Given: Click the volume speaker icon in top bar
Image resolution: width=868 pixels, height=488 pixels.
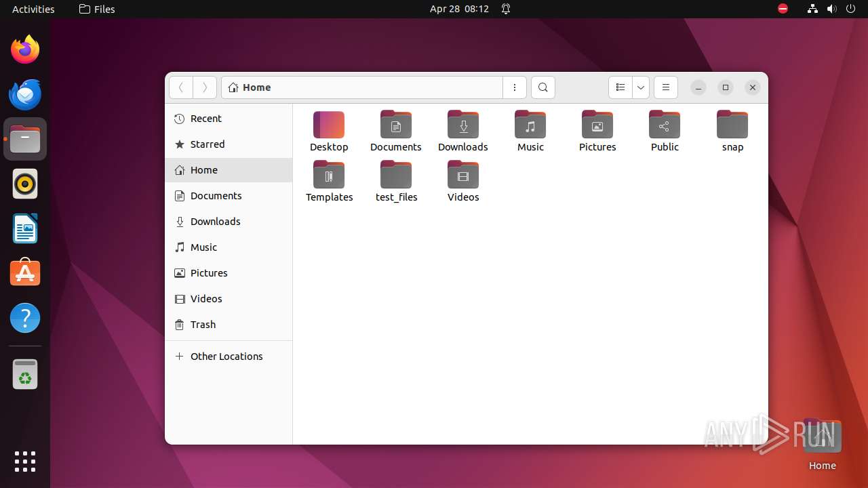Looking at the screenshot, I should point(831,9).
